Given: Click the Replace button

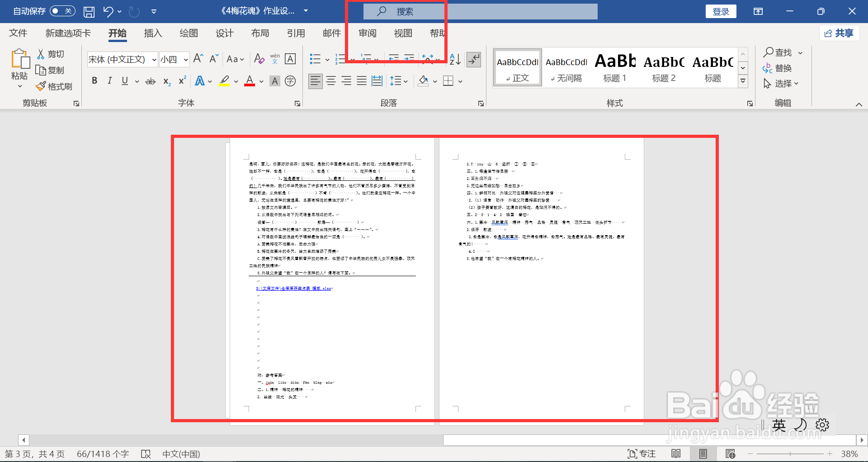Looking at the screenshot, I should (777, 68).
